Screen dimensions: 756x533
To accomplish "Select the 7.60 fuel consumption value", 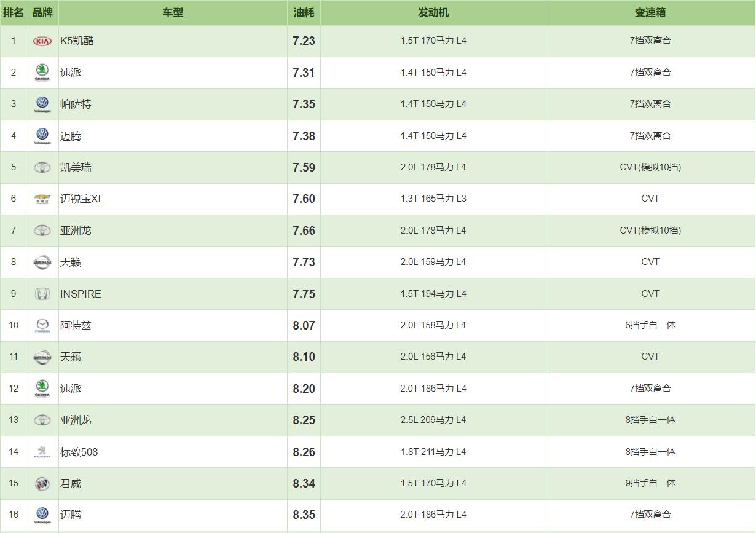I will [x=304, y=199].
